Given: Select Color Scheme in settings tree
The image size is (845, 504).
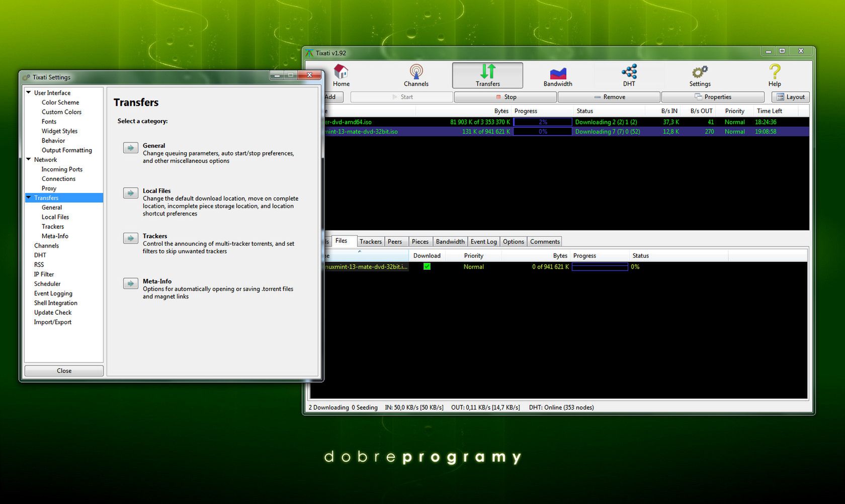Looking at the screenshot, I should pyautogui.click(x=60, y=102).
